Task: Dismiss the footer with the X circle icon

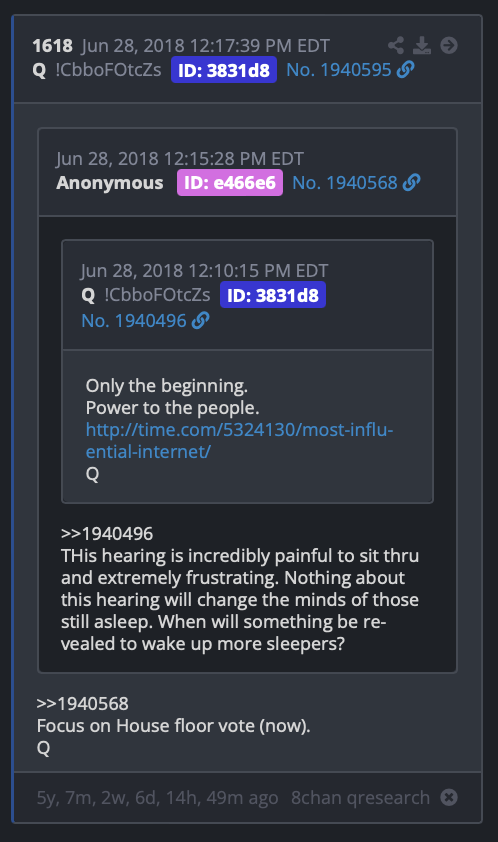Action: click(449, 797)
